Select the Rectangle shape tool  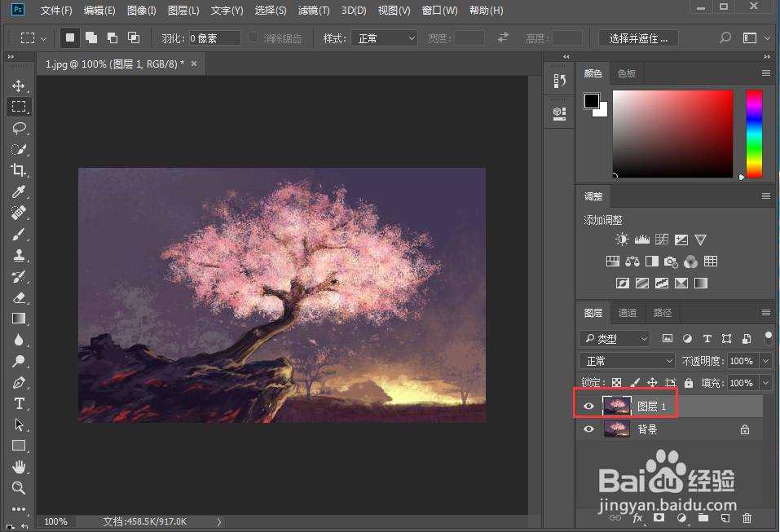tap(19, 446)
